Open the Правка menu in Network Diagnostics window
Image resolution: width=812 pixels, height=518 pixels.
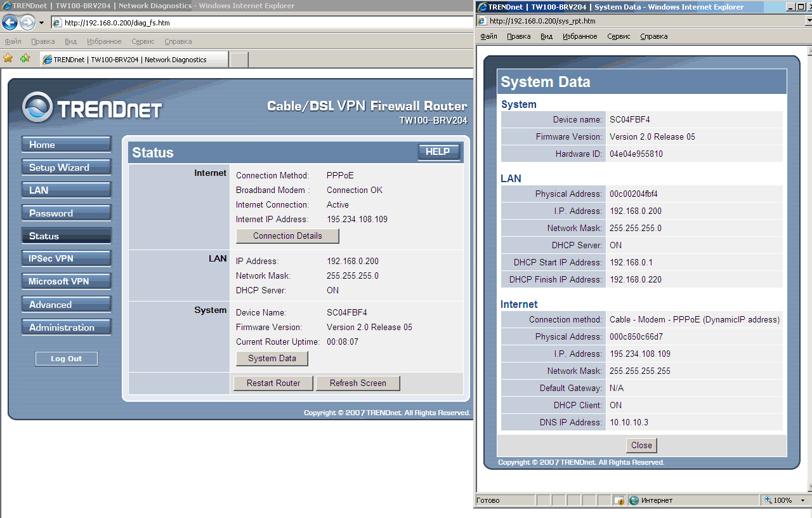point(43,41)
